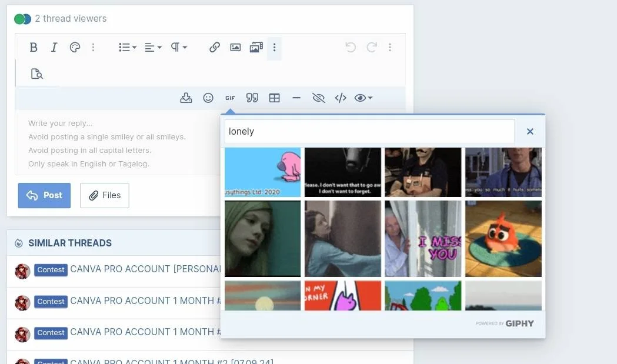The width and height of the screenshot is (617, 364).
Task: Insert a horizontal line
Action: click(x=296, y=98)
